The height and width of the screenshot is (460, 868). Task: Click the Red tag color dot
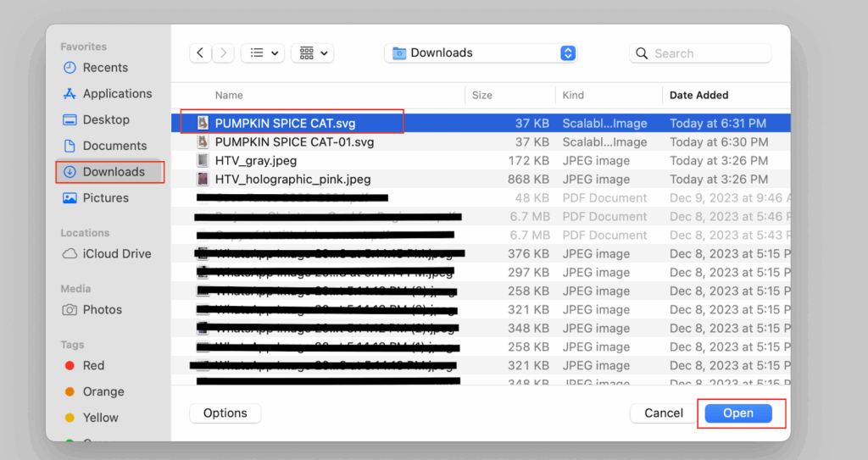coord(70,366)
